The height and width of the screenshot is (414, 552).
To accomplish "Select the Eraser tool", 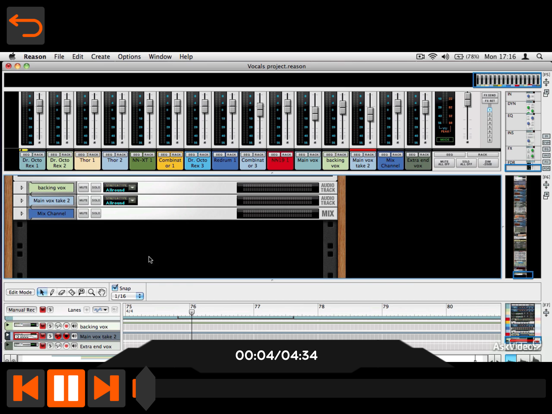I will (62, 292).
